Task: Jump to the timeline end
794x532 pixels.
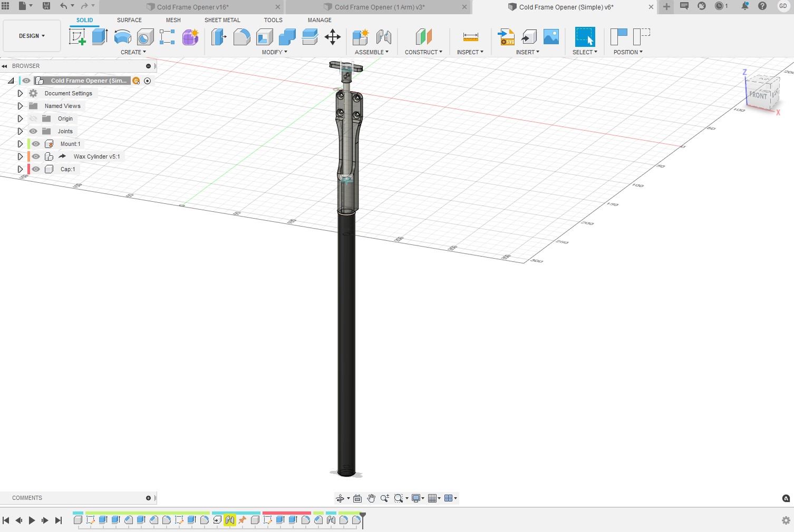Action: (59, 520)
